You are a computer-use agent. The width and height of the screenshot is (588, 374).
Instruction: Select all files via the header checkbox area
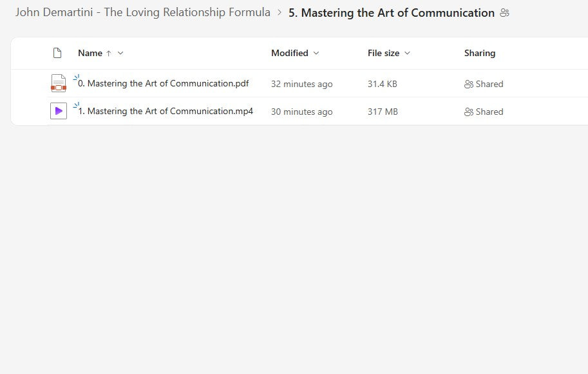click(32, 53)
